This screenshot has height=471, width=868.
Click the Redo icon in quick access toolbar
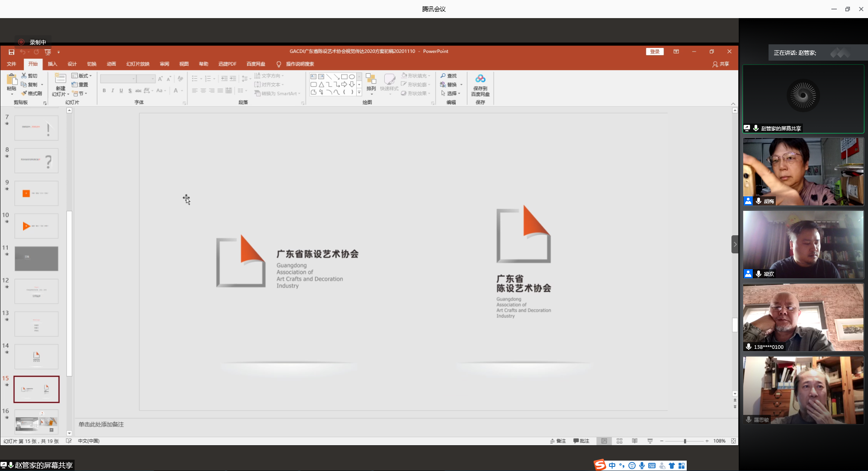[36, 52]
